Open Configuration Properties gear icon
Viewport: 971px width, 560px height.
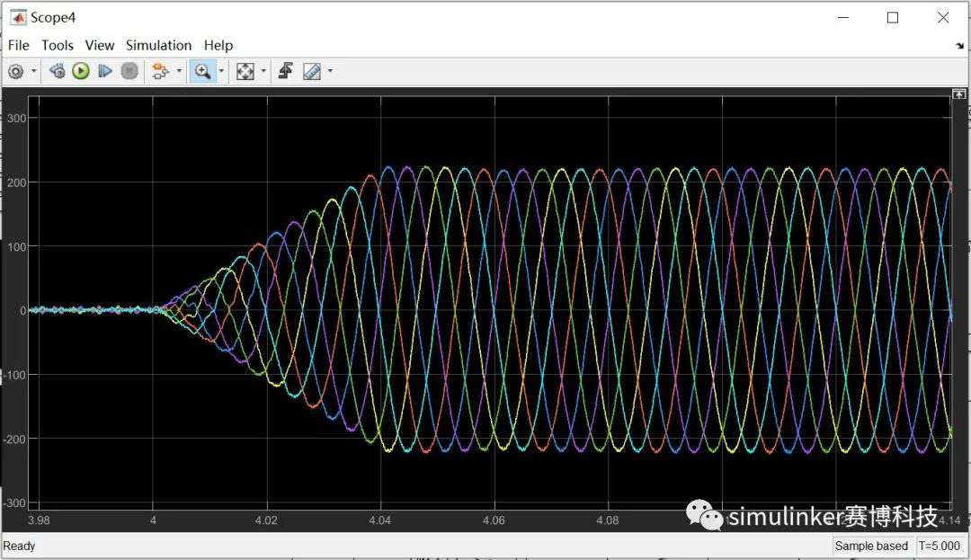15,72
